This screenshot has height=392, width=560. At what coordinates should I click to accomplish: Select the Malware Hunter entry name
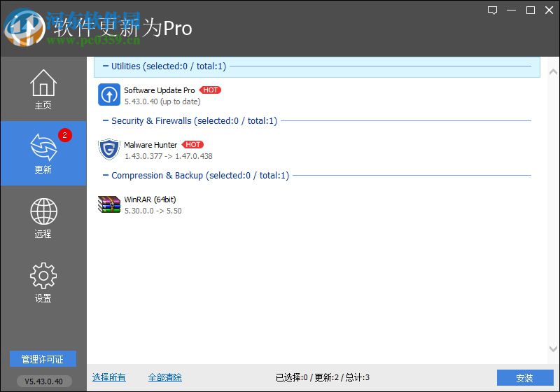pos(150,145)
